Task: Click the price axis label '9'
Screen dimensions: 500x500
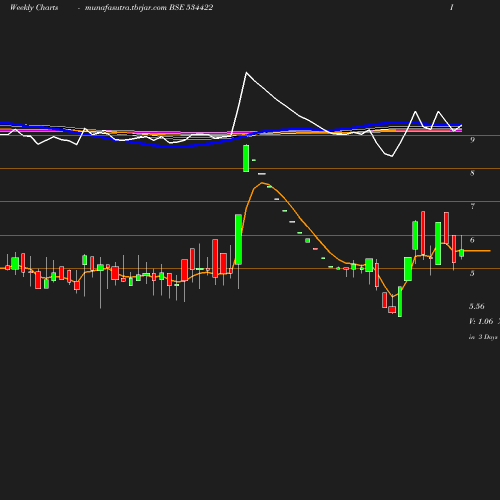Action: point(472,140)
